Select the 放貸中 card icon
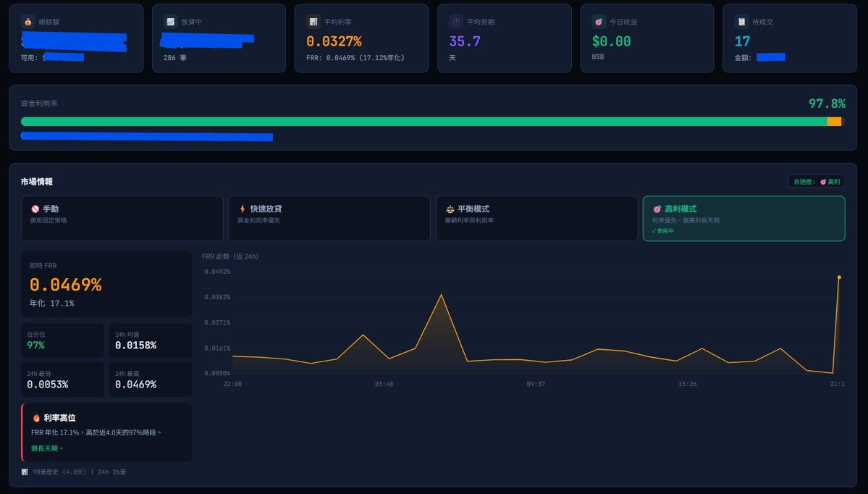Image resolution: width=868 pixels, height=494 pixels. click(x=170, y=21)
